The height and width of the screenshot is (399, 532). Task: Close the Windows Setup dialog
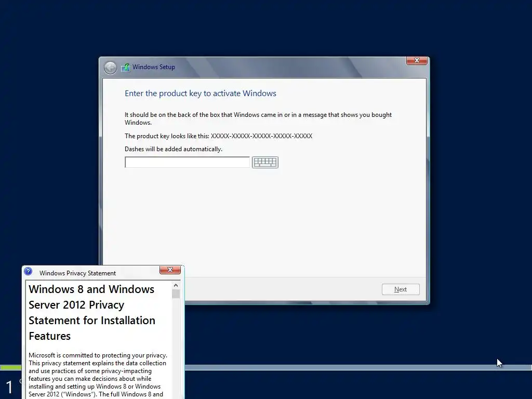[x=417, y=60]
